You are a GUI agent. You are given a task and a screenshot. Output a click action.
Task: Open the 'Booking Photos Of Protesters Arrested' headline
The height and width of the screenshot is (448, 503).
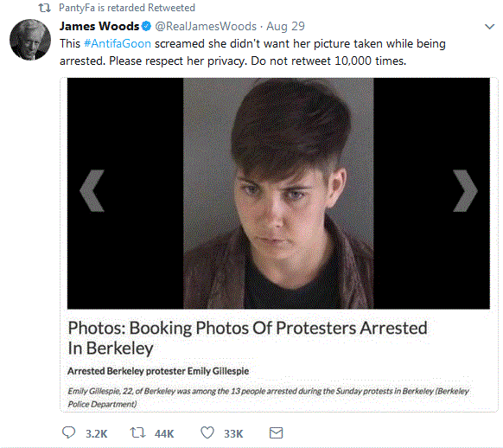tap(247, 338)
